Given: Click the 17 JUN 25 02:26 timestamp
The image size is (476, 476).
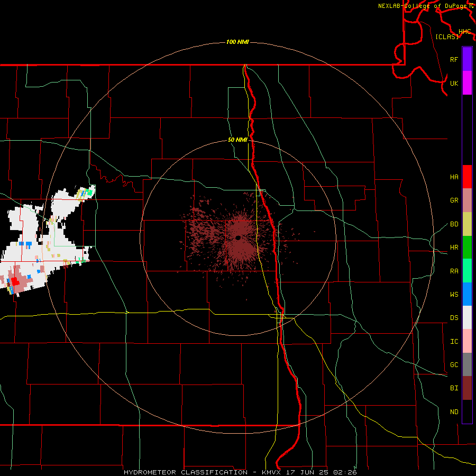Looking at the screenshot, I should click(321, 472).
